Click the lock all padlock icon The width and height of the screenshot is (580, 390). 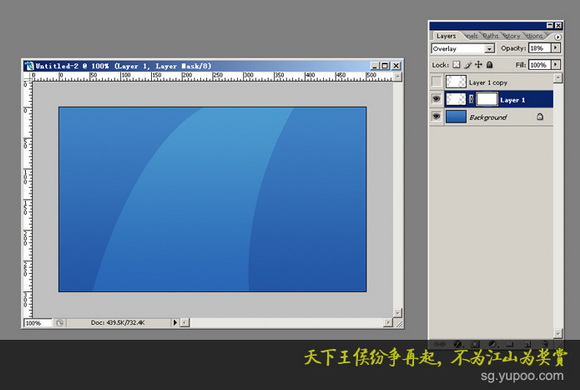tap(489, 65)
